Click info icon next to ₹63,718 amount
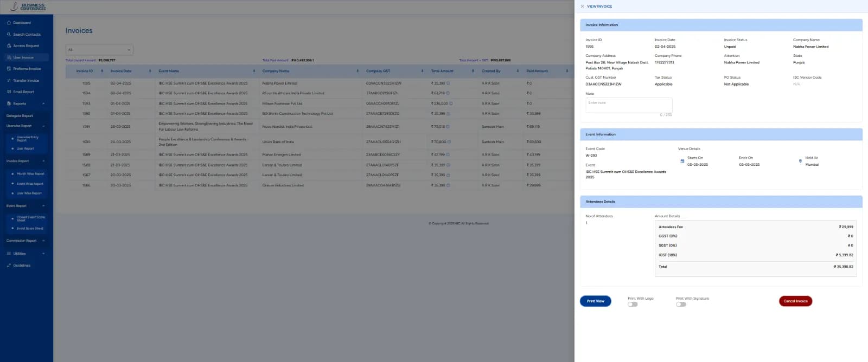This screenshot has width=868, height=362. tap(448, 93)
